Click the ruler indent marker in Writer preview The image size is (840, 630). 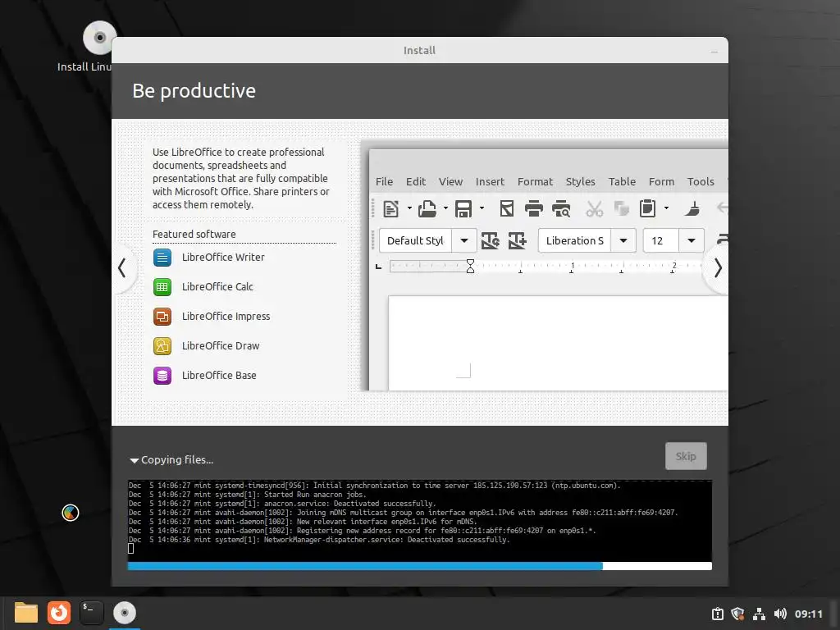pos(470,267)
